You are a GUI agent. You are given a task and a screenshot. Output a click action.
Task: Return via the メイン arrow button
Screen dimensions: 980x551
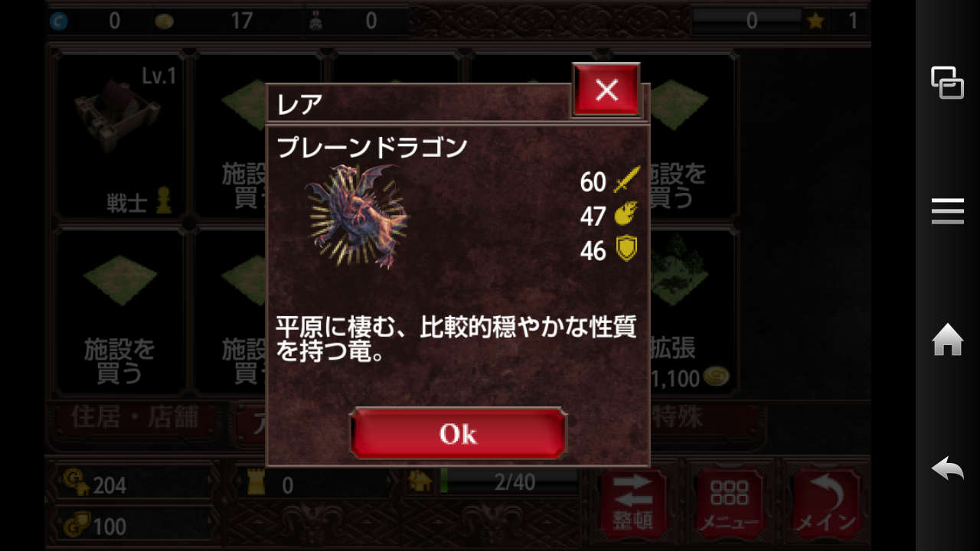pyautogui.click(x=825, y=501)
